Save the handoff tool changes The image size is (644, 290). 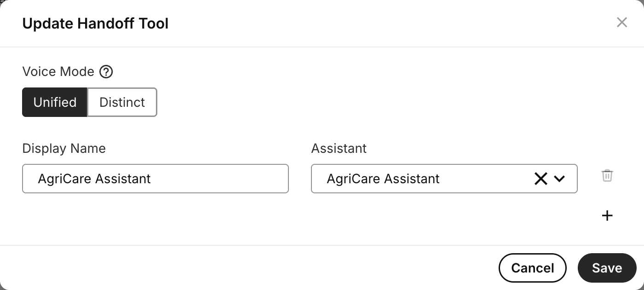coord(607,267)
